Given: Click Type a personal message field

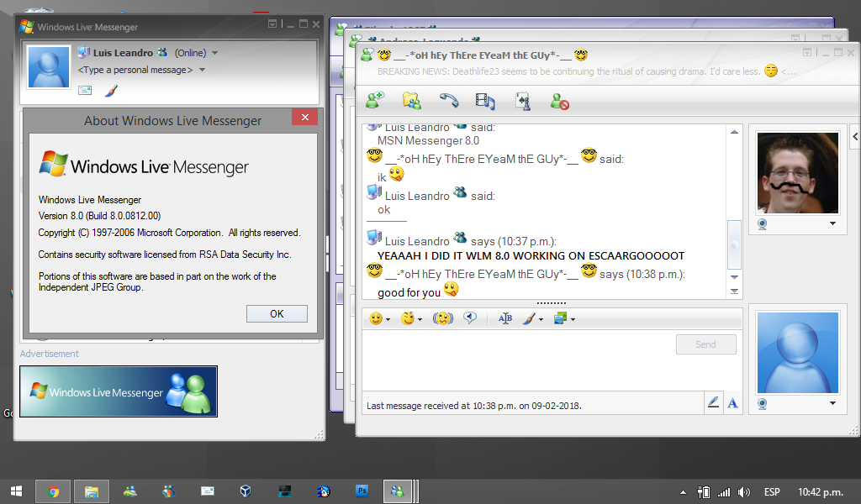Looking at the screenshot, I should tap(135, 71).
